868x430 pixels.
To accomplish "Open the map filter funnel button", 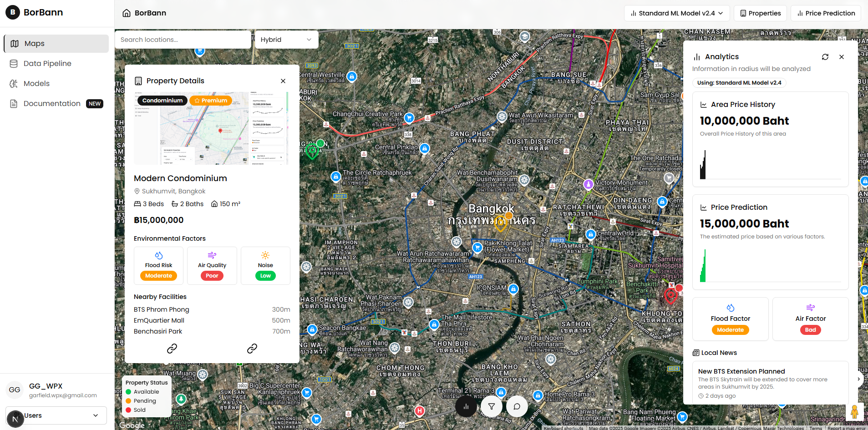I will pyautogui.click(x=492, y=407).
